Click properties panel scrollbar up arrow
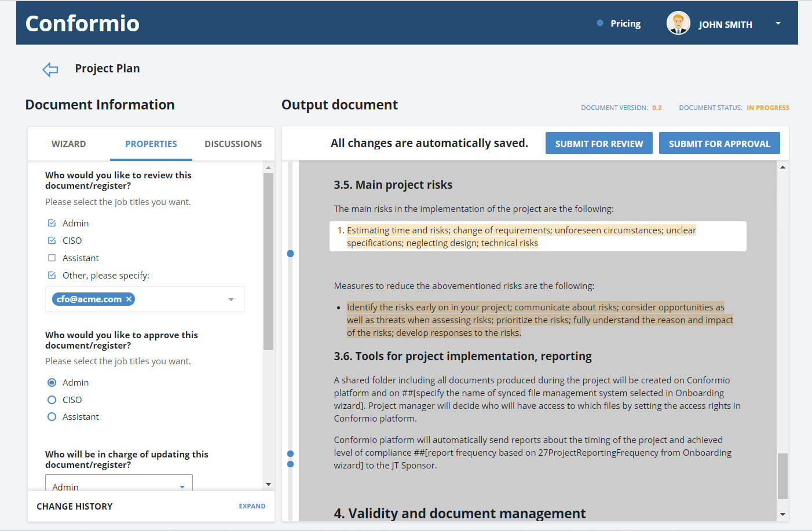This screenshot has height=531, width=812. (268, 168)
